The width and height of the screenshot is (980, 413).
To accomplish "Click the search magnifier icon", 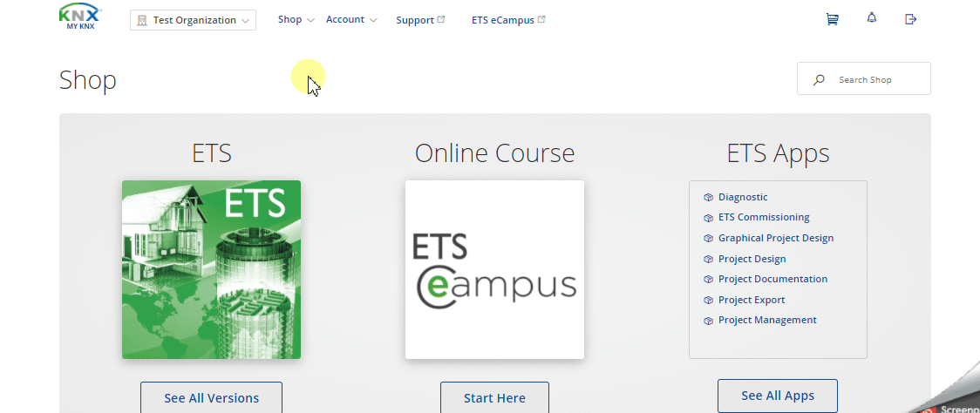I will [x=818, y=80].
